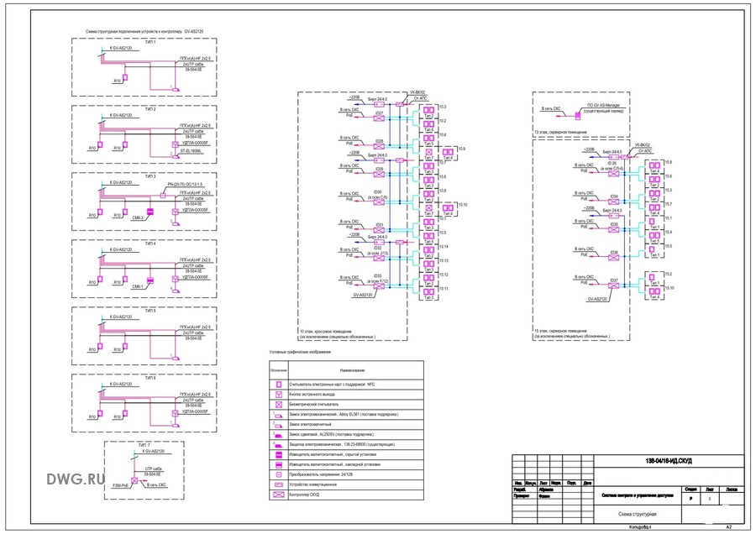756x534 pixels.
Task: Select the ТИП 2 heading
Action: (x=150, y=109)
